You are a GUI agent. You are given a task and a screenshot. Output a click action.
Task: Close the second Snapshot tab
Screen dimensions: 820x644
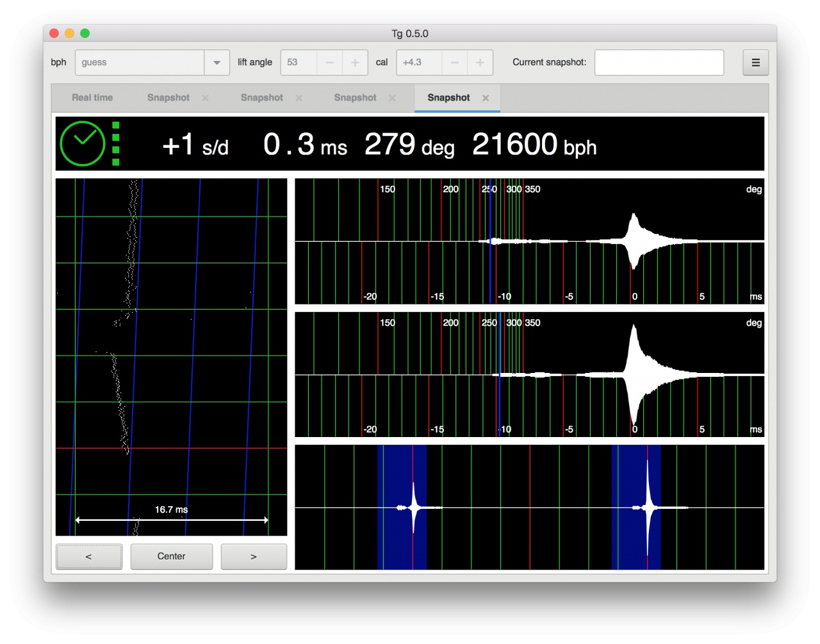(299, 98)
